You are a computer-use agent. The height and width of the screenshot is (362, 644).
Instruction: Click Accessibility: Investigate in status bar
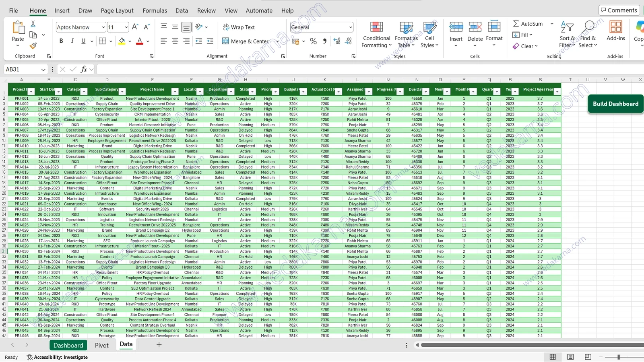click(x=57, y=357)
